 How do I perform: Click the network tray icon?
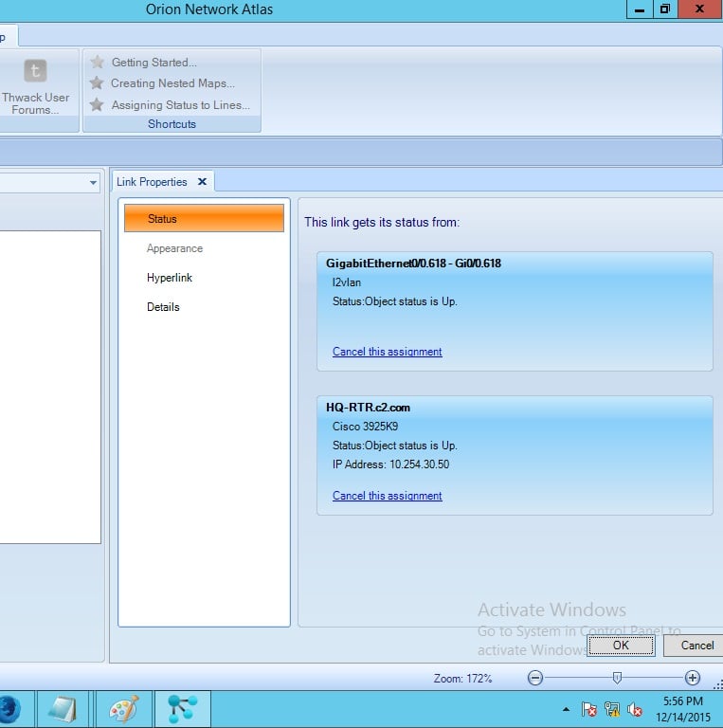tap(612, 709)
